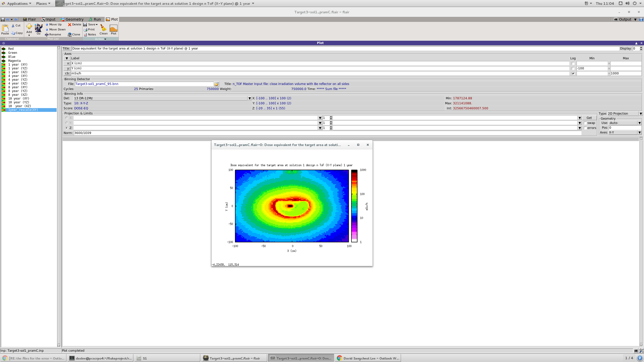Click the Norm input field

[327, 133]
